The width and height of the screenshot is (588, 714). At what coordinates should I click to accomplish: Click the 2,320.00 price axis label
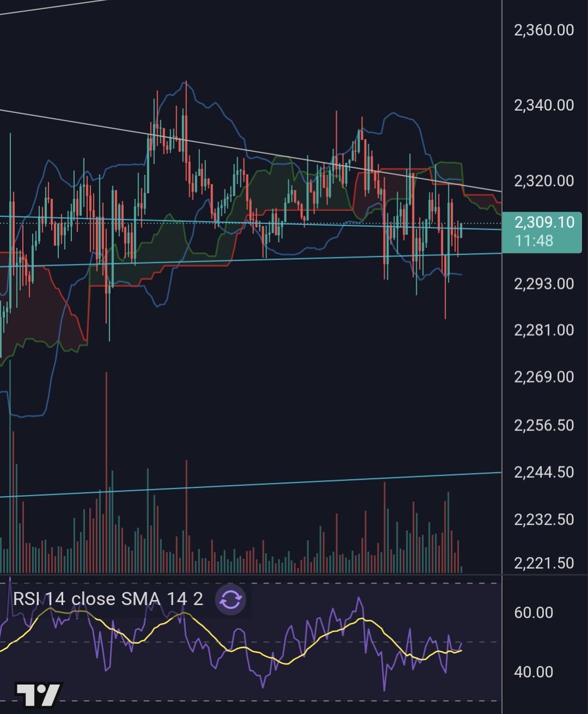544,181
